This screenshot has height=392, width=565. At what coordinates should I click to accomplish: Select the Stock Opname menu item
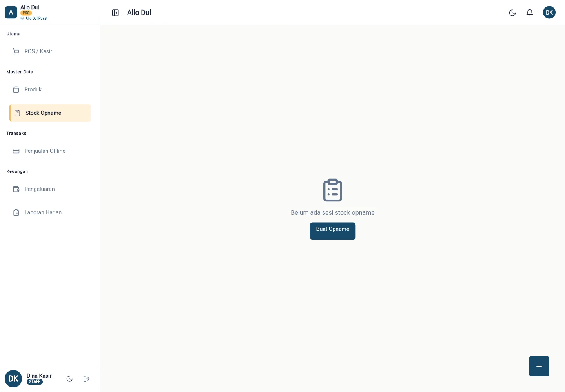(50, 113)
